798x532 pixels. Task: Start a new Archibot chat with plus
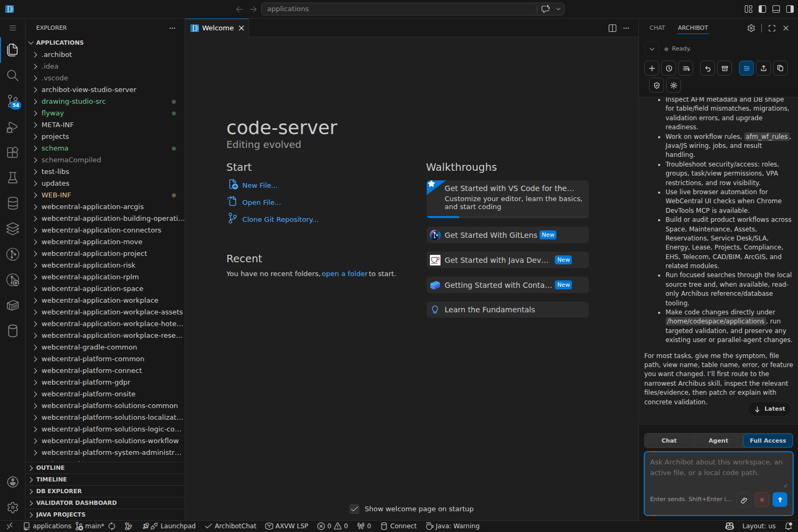652,68
